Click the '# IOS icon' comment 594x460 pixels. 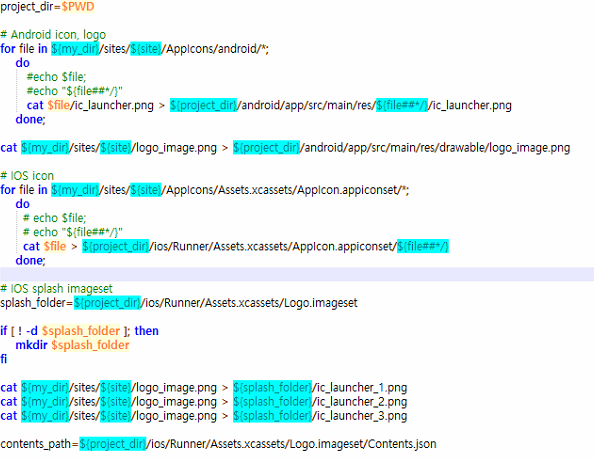click(x=27, y=176)
